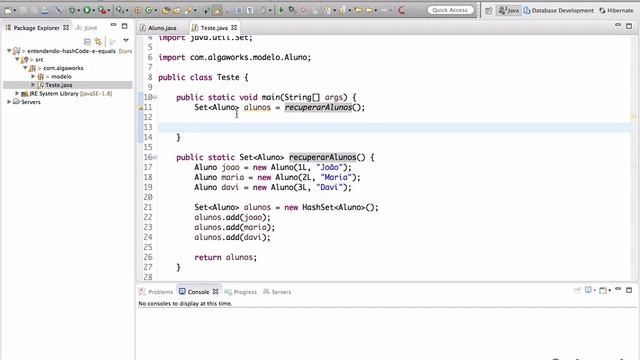Image resolution: width=640 pixels, height=360 pixels.
Task: Open the New Java Class dropdown arrow
Action: 156,11
